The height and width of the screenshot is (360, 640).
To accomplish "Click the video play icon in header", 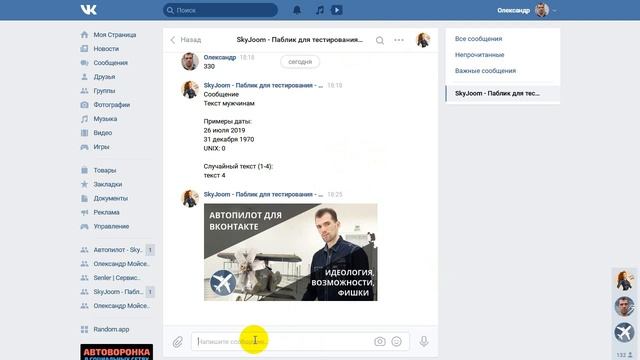I will [x=337, y=10].
